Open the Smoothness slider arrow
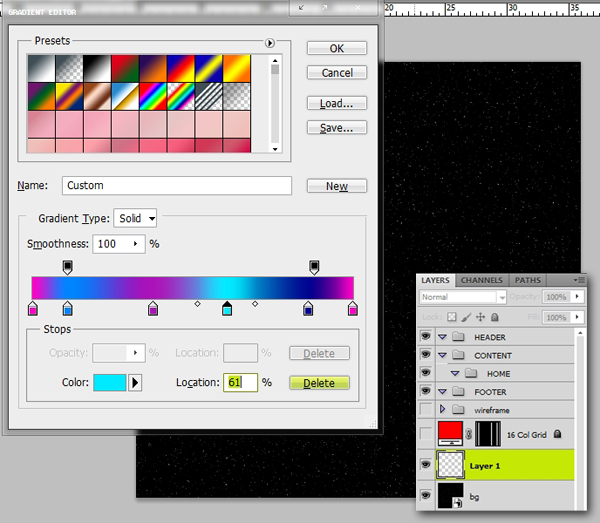This screenshot has width=600, height=523. 135,244
